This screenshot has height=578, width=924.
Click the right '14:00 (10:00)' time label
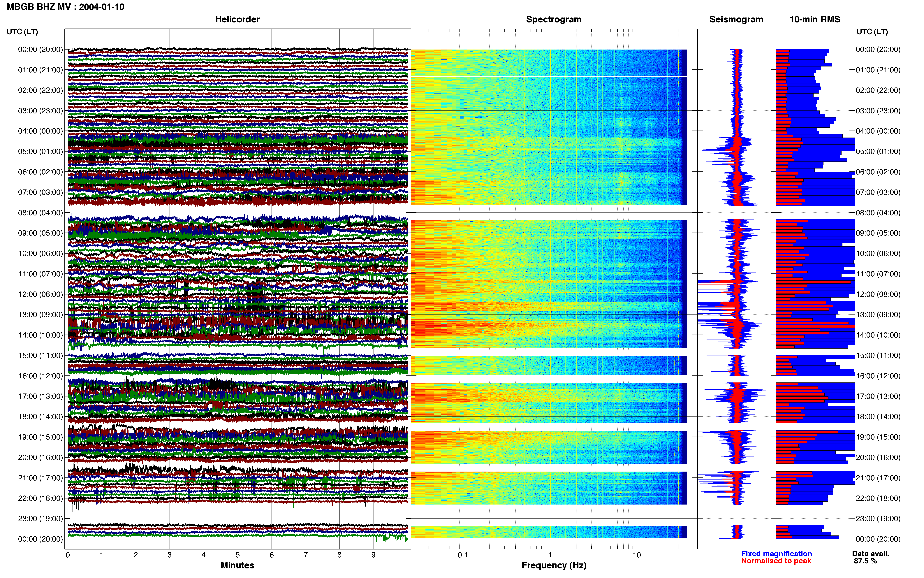point(878,335)
